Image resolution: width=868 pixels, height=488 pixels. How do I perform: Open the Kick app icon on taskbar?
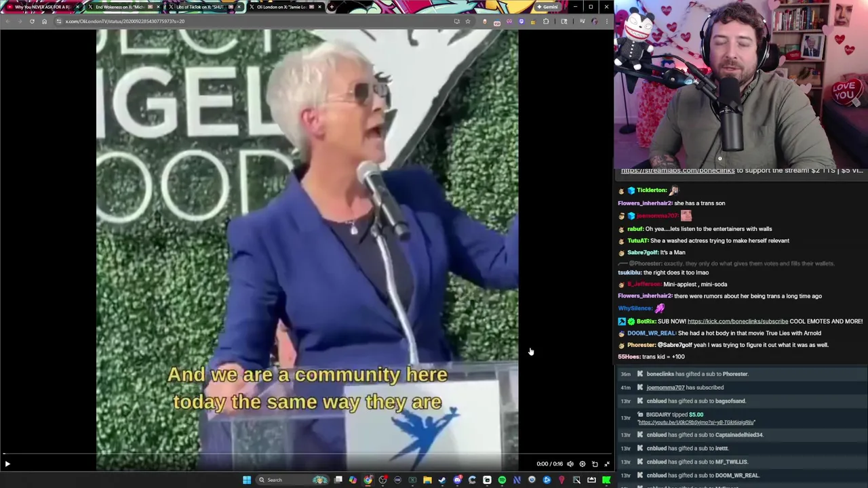(606, 480)
